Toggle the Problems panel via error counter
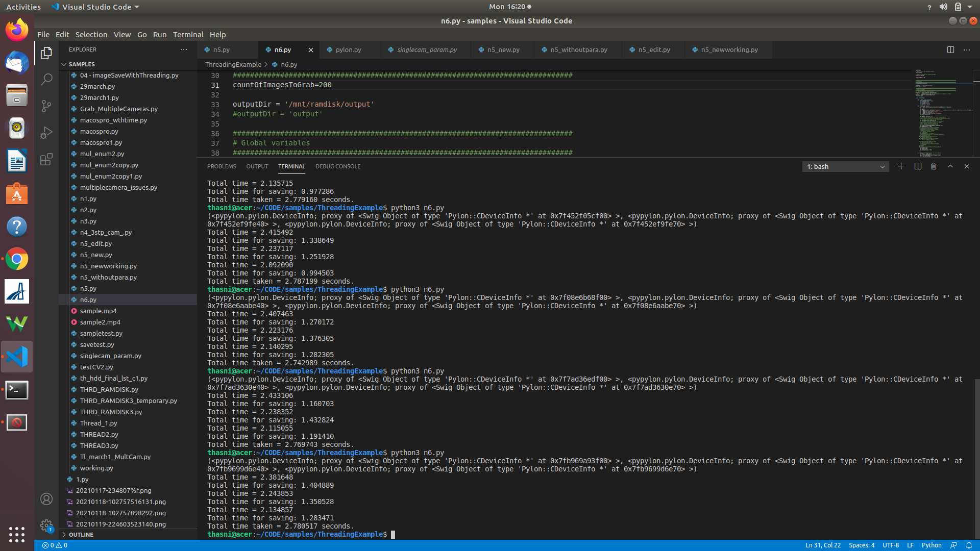Image resolution: width=980 pixels, height=551 pixels. tap(56, 545)
